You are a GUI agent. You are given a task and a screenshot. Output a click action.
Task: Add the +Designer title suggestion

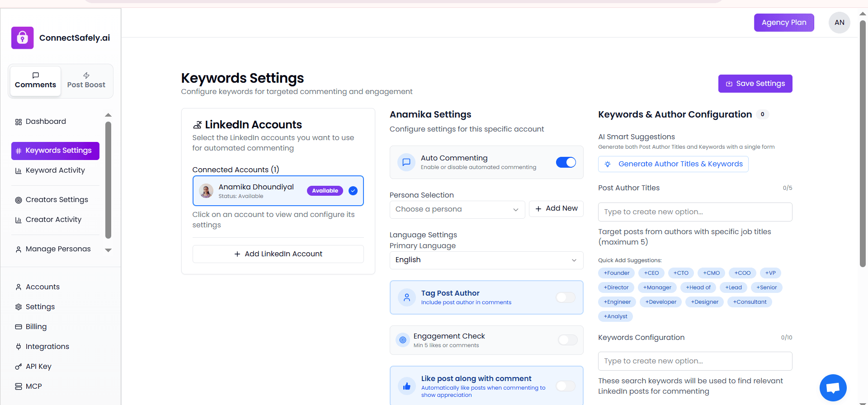tap(705, 302)
